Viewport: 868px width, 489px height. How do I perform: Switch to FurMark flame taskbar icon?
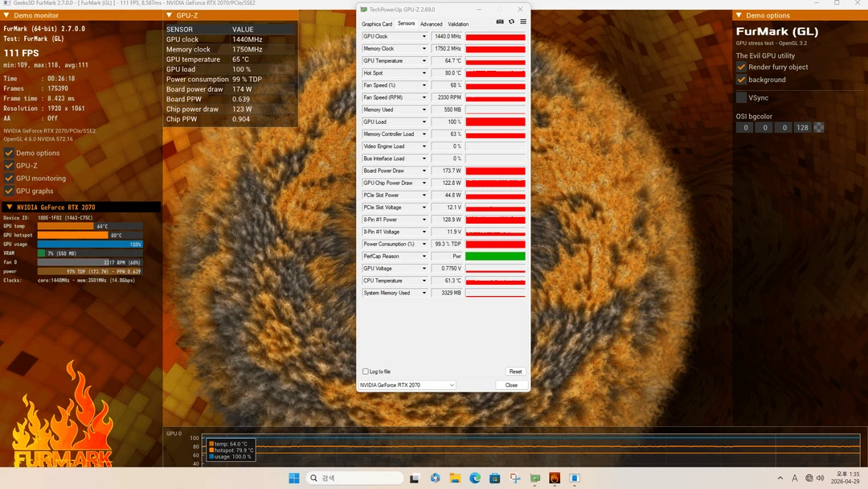[555, 478]
